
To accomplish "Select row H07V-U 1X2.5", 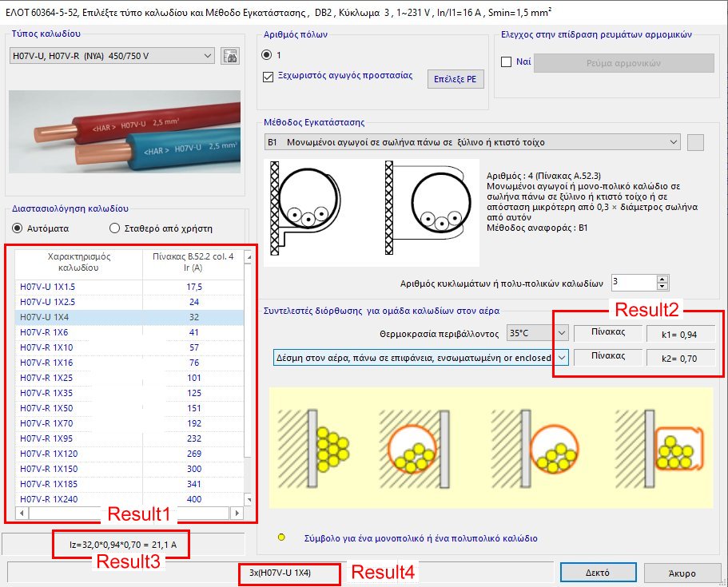I will (x=129, y=302).
